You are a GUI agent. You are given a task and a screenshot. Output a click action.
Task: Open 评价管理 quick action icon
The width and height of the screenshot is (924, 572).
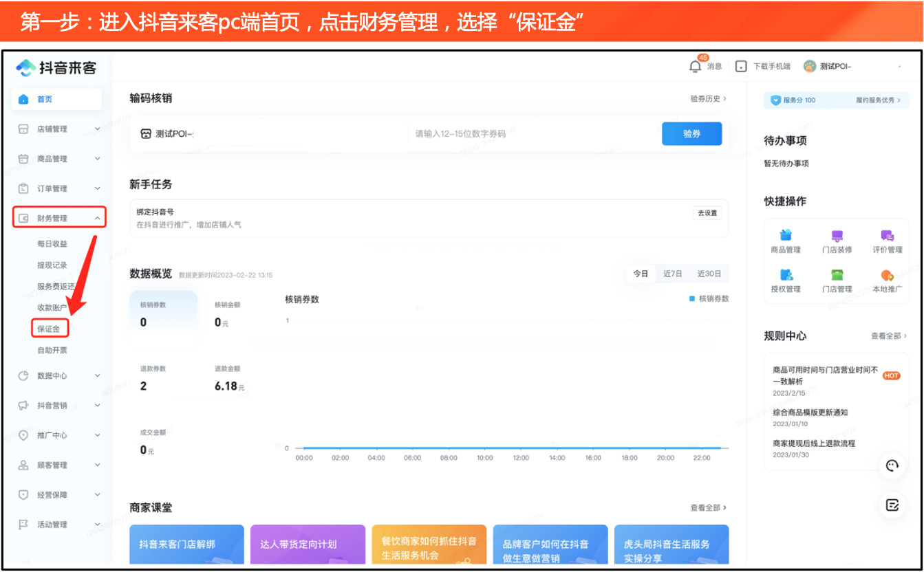coord(888,236)
